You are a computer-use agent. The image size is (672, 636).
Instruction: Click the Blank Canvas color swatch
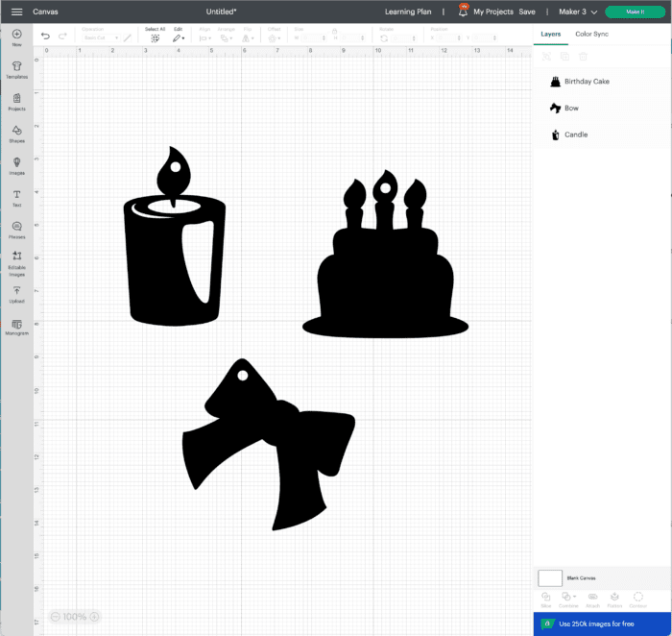coord(550,577)
